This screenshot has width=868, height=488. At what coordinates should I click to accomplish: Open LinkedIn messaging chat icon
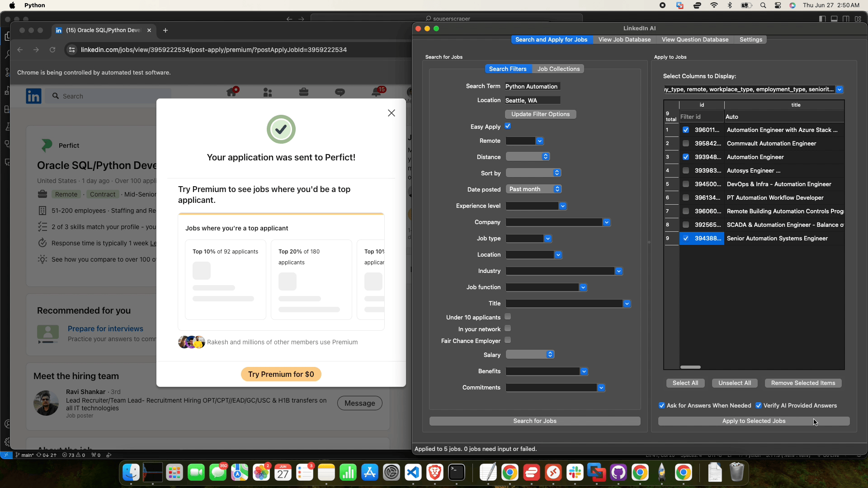(x=340, y=92)
